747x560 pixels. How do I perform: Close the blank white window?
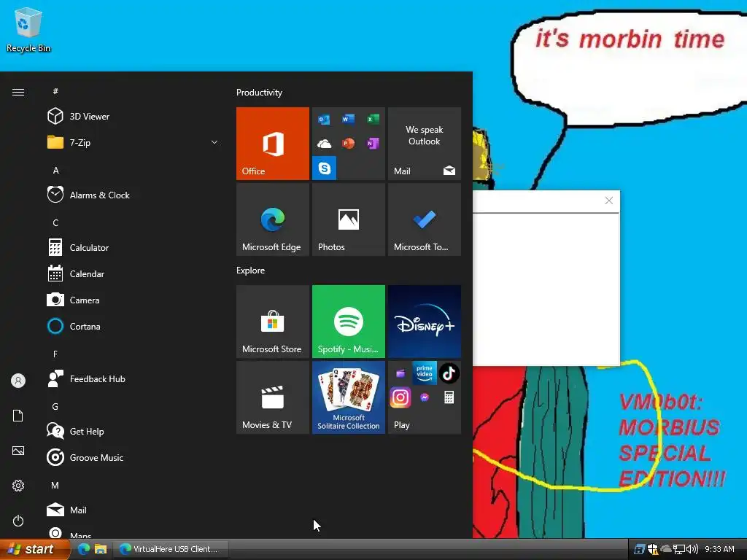point(609,201)
